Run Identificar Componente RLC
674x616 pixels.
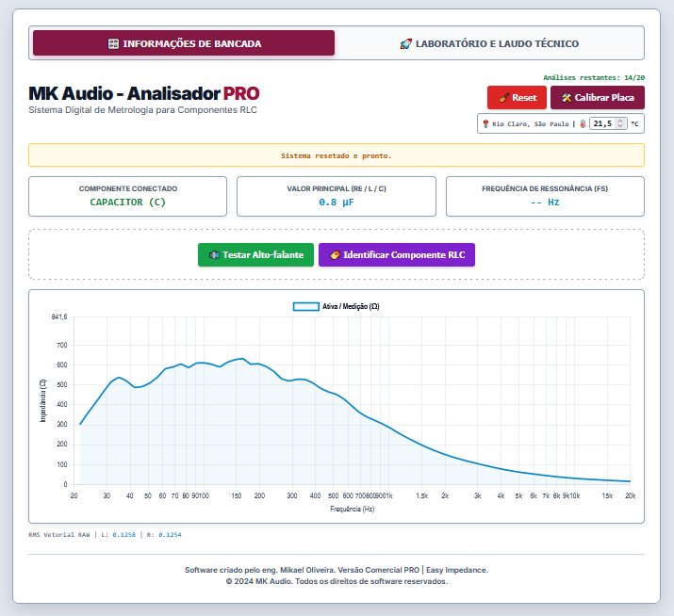click(x=397, y=254)
